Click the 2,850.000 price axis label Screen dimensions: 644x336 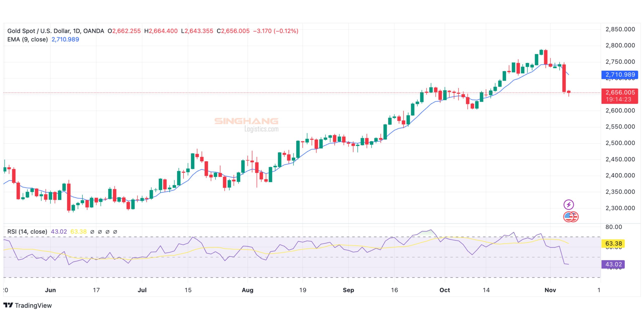(620, 29)
